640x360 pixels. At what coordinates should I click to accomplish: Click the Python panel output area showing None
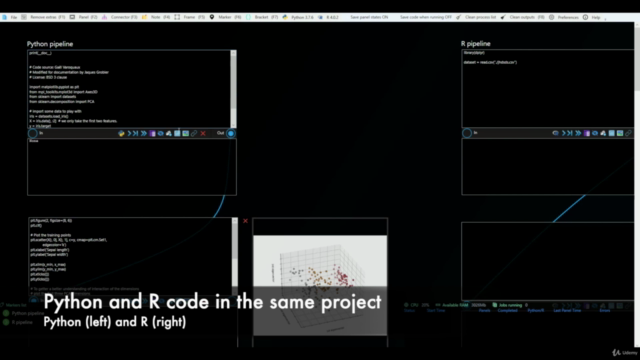tap(132, 167)
